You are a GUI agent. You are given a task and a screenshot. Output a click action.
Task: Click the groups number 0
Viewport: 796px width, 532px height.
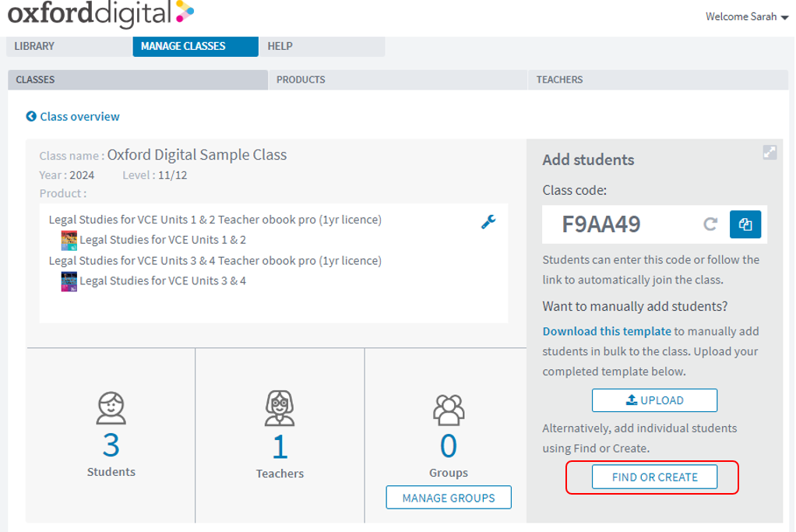449,446
